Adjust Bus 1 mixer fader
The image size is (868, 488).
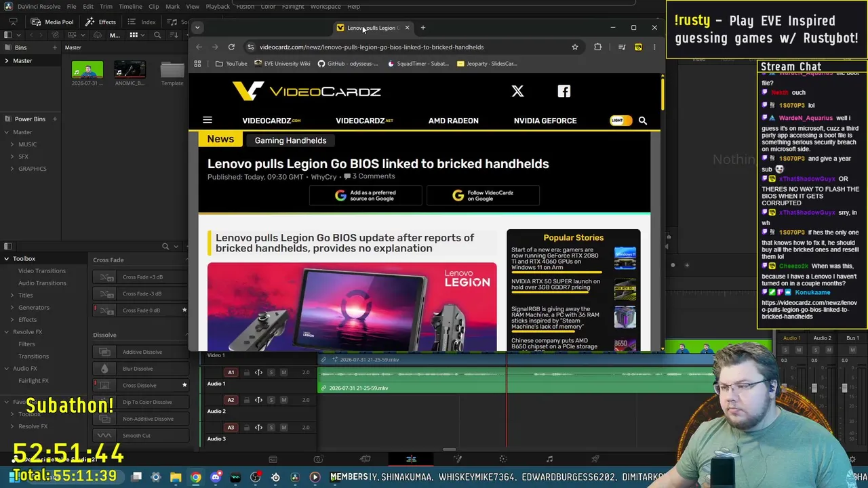coord(844,388)
